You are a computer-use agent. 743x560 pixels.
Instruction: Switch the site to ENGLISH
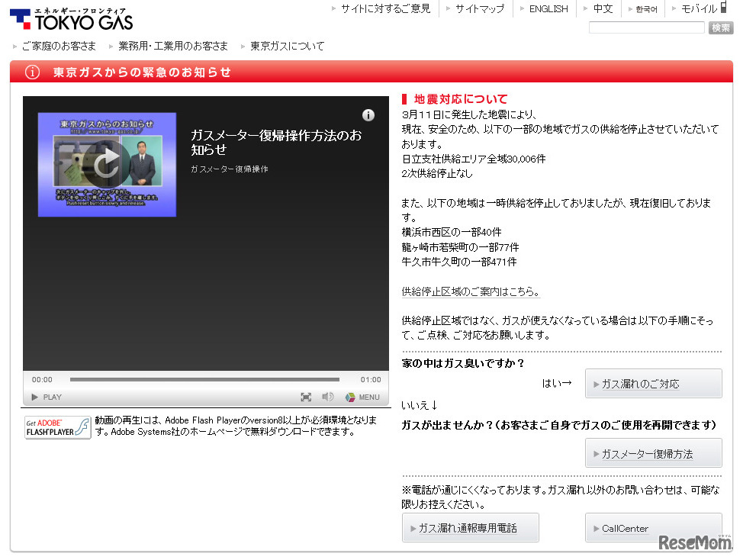(548, 8)
